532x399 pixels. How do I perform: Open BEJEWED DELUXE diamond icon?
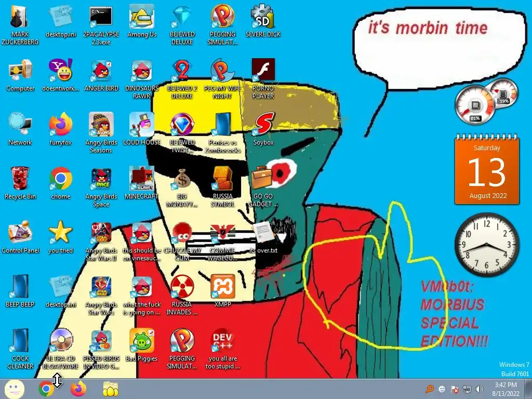tap(182, 17)
